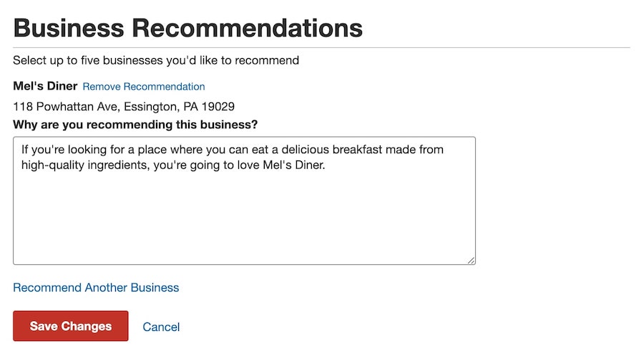Click the Remove Recommendation link
Screen dimensions: 644x356
[144, 87]
